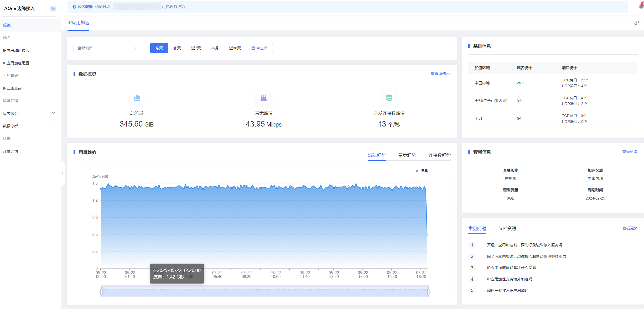The height and width of the screenshot is (309, 644).
Task: Select the 近7天 time range
Action: [196, 48]
